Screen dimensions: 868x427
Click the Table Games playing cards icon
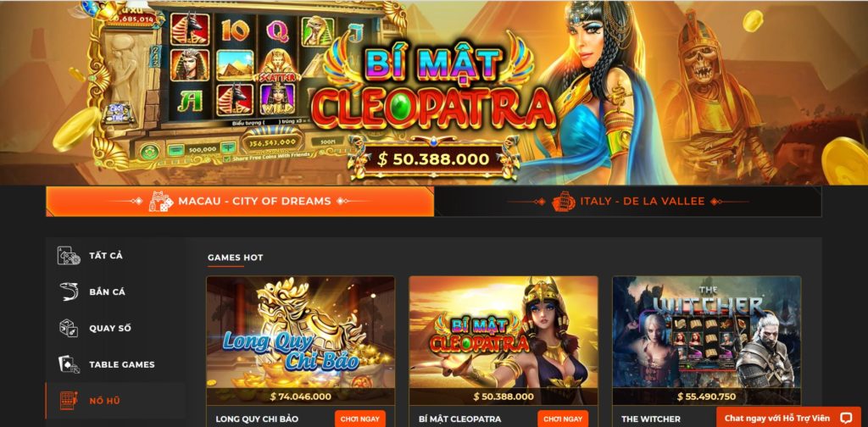pos(69,364)
